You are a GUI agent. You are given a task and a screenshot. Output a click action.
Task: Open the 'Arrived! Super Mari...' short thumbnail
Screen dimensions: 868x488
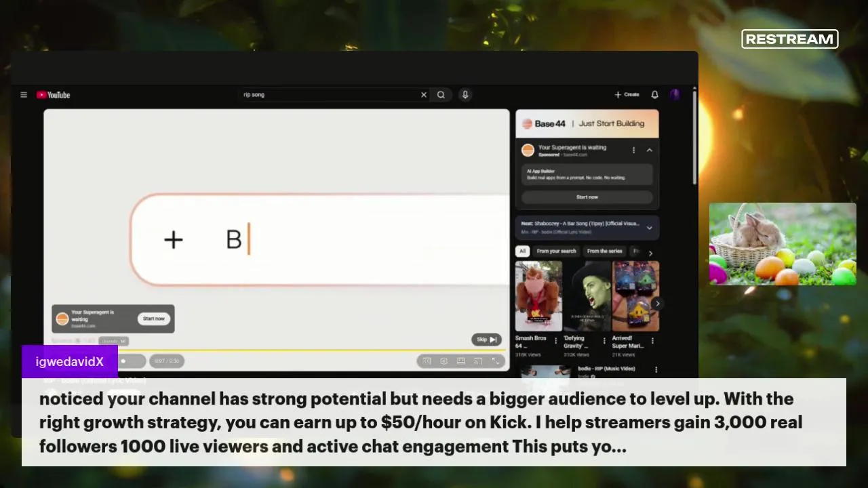point(635,296)
